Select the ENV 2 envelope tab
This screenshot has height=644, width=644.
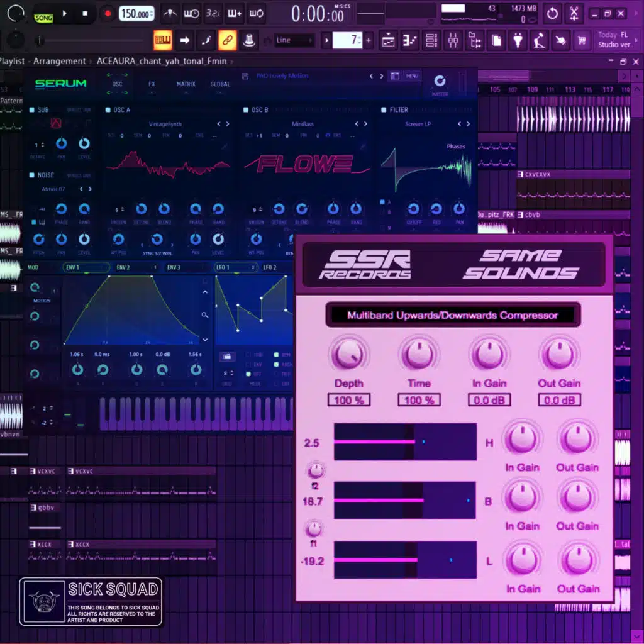123,267
